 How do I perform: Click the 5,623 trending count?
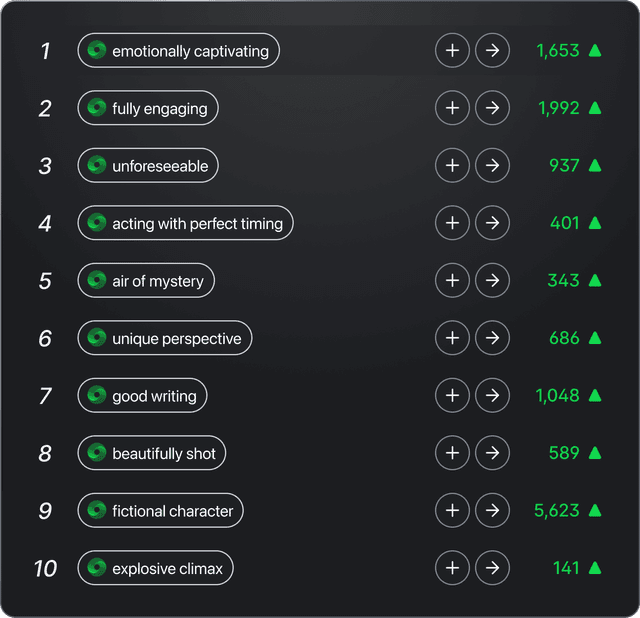(557, 511)
